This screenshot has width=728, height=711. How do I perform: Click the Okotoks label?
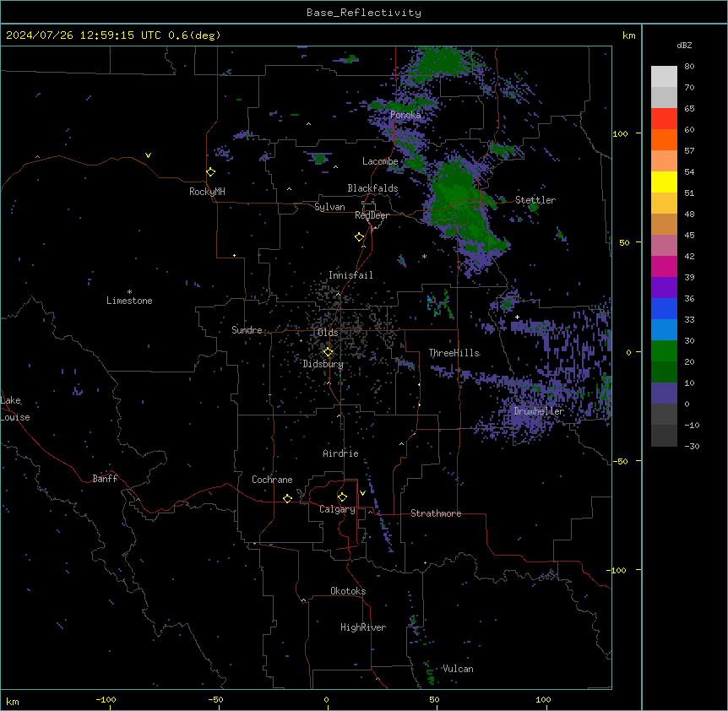click(348, 591)
